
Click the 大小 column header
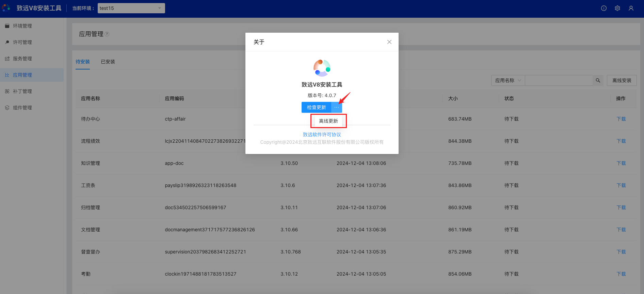point(453,98)
